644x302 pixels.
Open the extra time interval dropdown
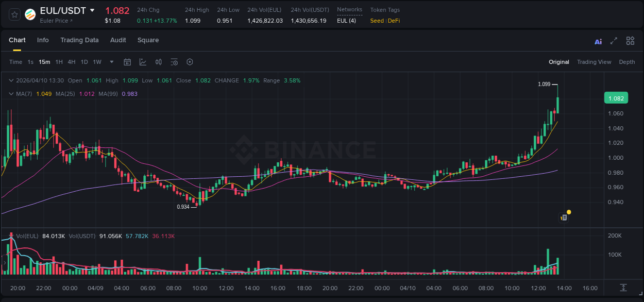111,62
